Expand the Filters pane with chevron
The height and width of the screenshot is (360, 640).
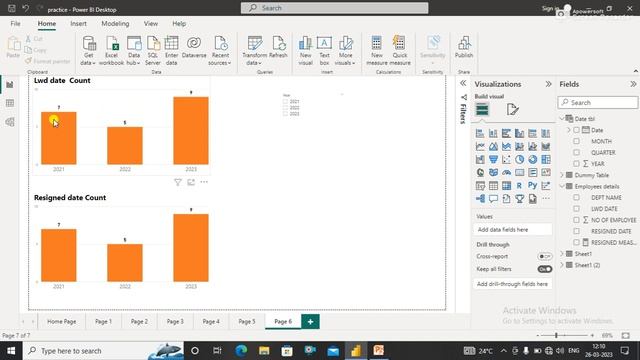point(463,83)
